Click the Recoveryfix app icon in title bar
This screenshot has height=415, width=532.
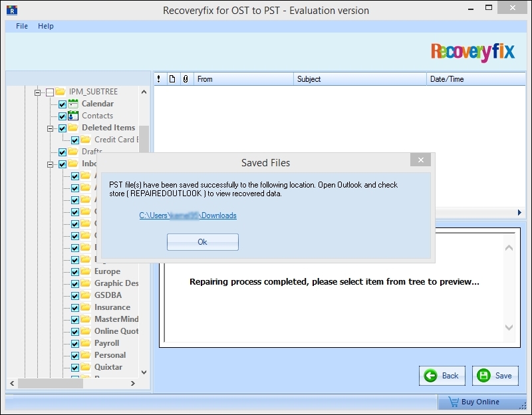12,10
